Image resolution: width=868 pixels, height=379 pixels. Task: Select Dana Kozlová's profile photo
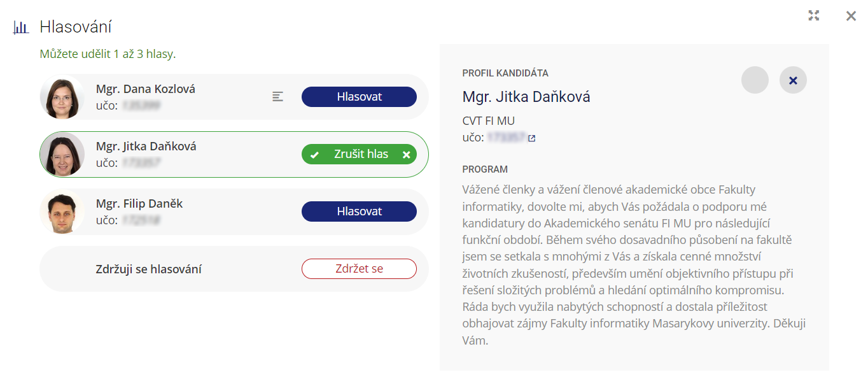pyautogui.click(x=62, y=97)
